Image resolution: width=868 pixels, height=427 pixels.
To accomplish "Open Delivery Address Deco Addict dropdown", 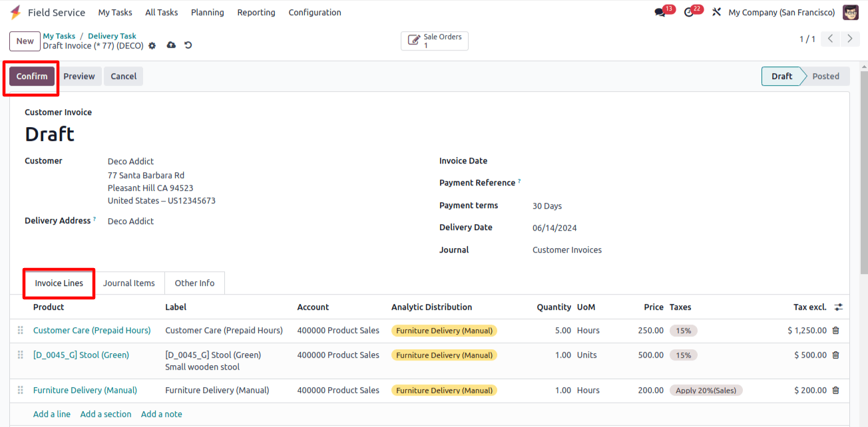I will point(130,221).
